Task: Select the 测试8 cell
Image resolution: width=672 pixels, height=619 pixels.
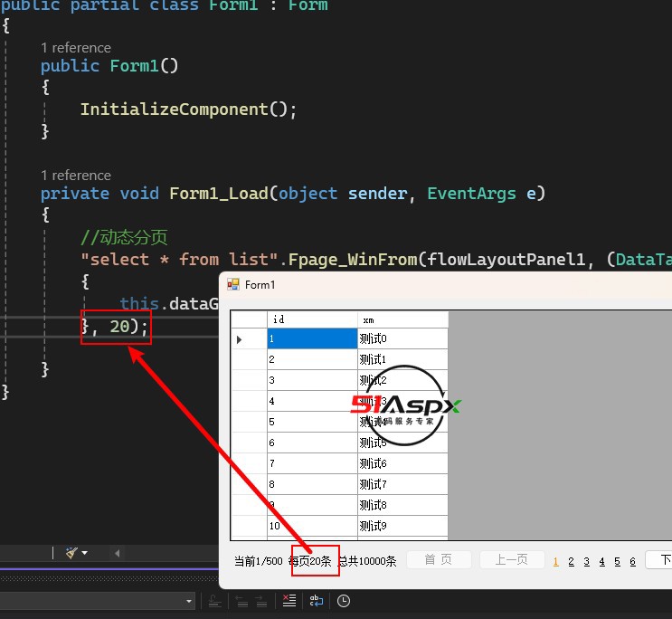Action: tap(402, 505)
